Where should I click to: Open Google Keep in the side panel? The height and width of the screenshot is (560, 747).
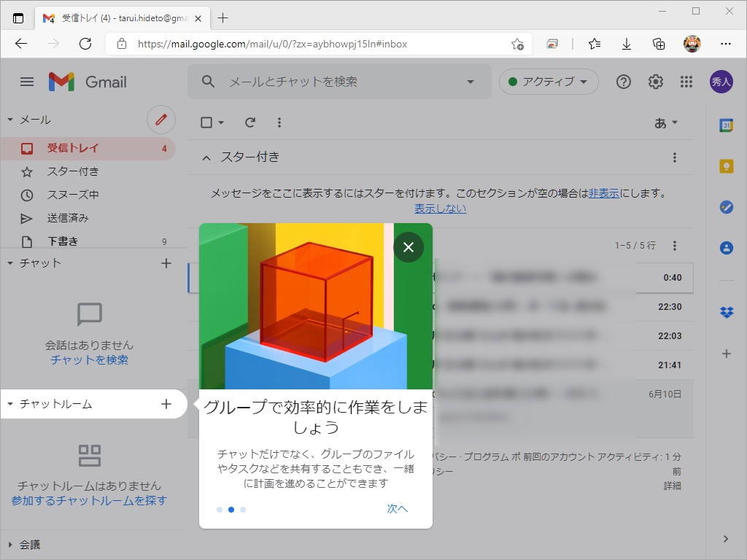[x=726, y=166]
